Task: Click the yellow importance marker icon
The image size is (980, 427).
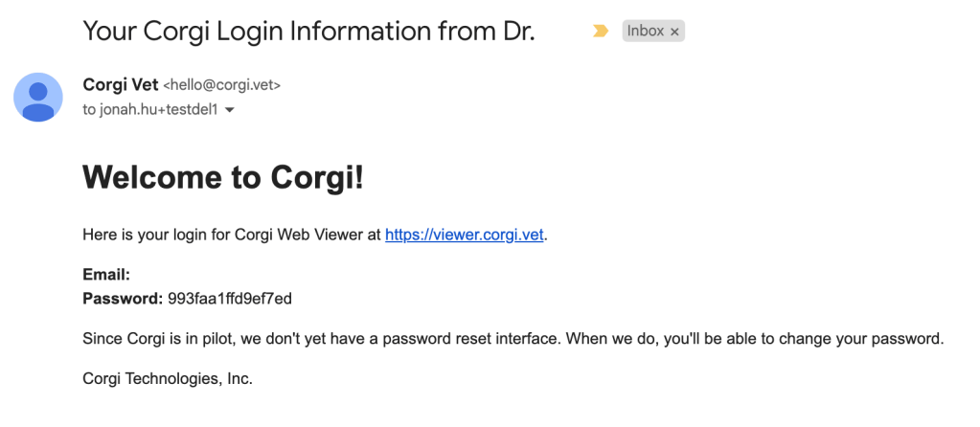Action: pyautogui.click(x=601, y=32)
